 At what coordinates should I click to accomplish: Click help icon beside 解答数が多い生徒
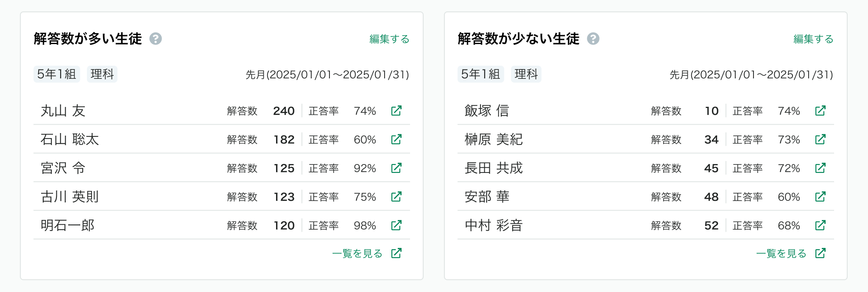pyautogui.click(x=156, y=39)
